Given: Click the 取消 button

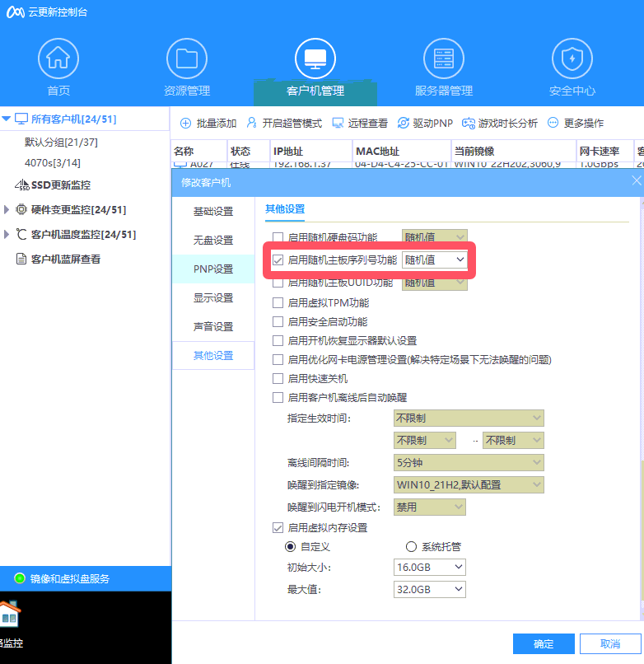Looking at the screenshot, I should point(610,643).
